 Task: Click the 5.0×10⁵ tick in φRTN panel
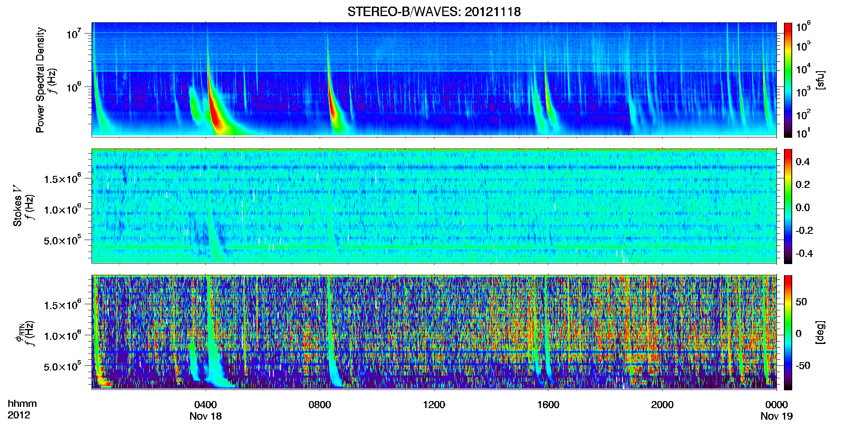63,367
